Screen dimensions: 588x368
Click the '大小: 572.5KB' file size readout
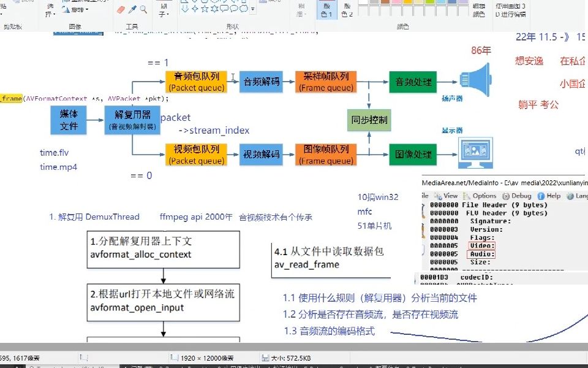point(290,358)
